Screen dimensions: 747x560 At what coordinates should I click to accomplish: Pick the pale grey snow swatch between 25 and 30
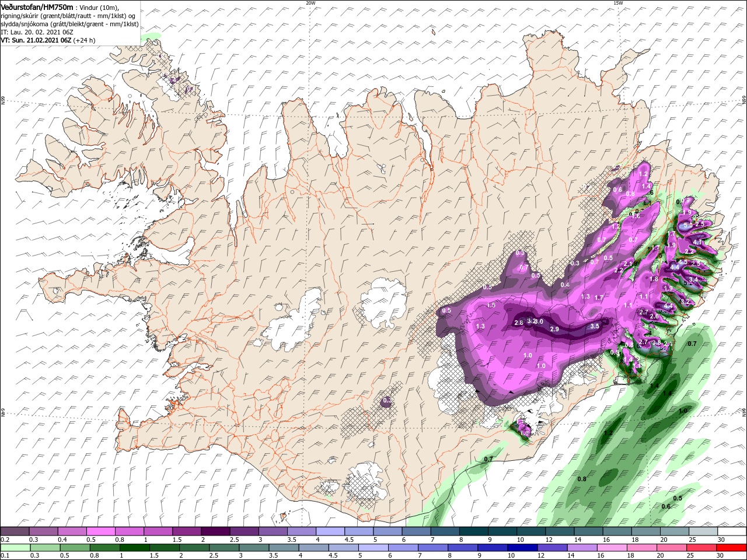click(703, 531)
